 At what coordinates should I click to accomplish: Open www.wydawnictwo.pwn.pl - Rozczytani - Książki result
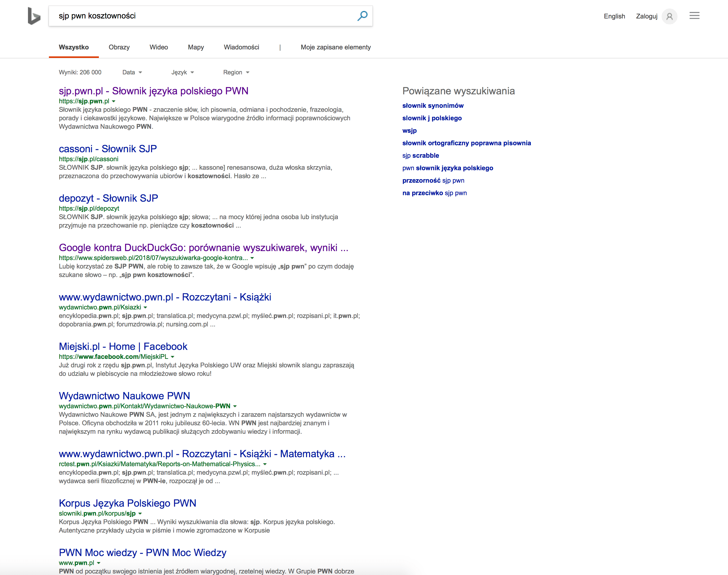165,297
